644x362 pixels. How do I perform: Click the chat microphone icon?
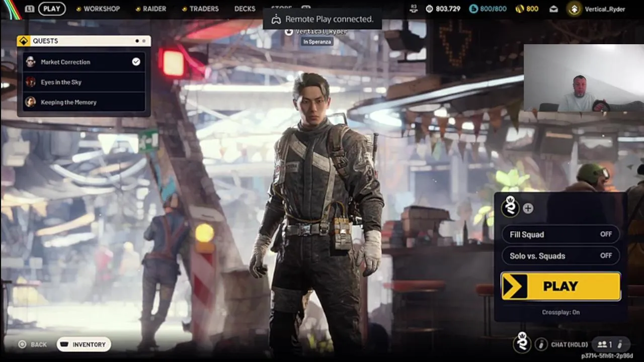tap(541, 344)
